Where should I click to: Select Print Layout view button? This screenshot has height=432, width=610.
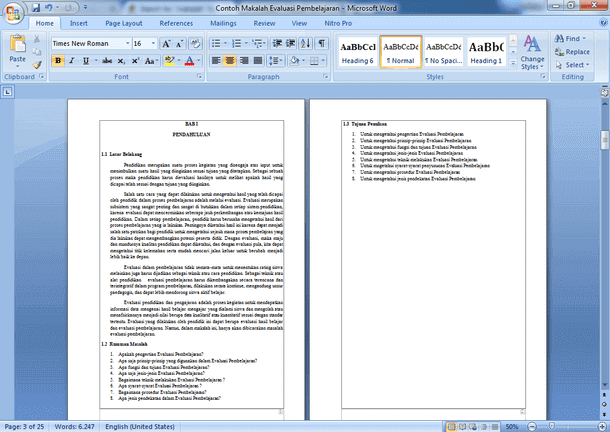click(x=451, y=427)
